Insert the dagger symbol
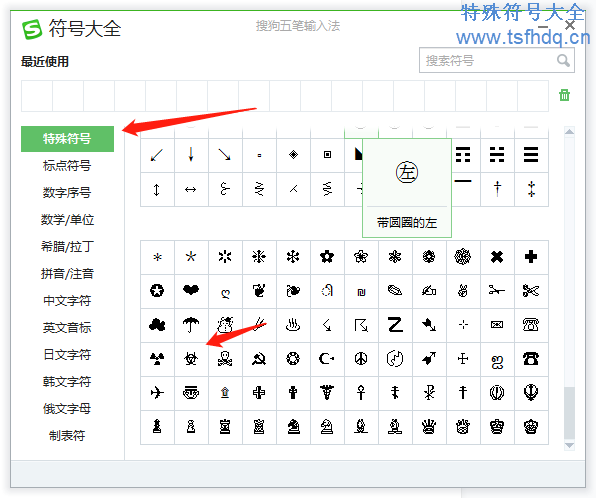The width and height of the screenshot is (596, 498). 497,189
